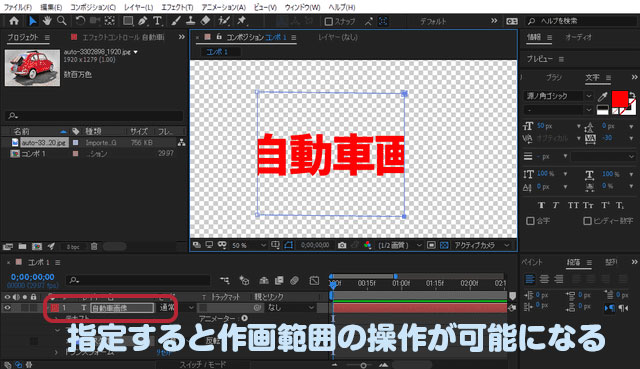This screenshot has height=369, width=640.
Task: Align paragraph text center
Action: coord(544,279)
